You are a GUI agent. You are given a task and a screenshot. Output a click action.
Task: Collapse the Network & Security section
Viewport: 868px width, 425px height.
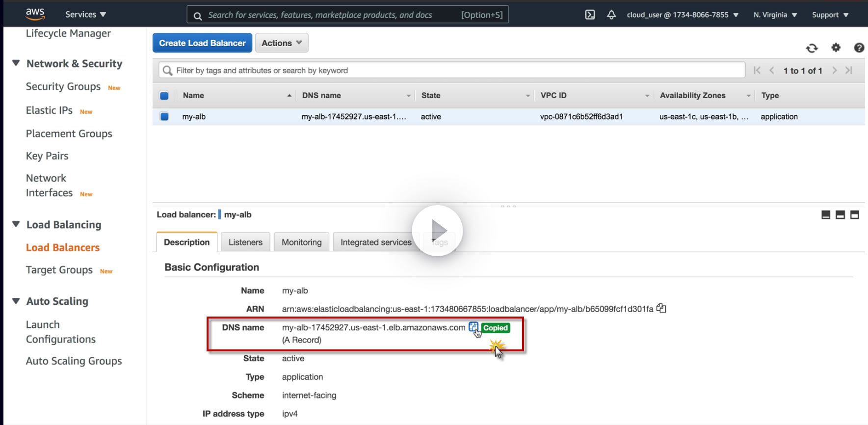(16, 63)
